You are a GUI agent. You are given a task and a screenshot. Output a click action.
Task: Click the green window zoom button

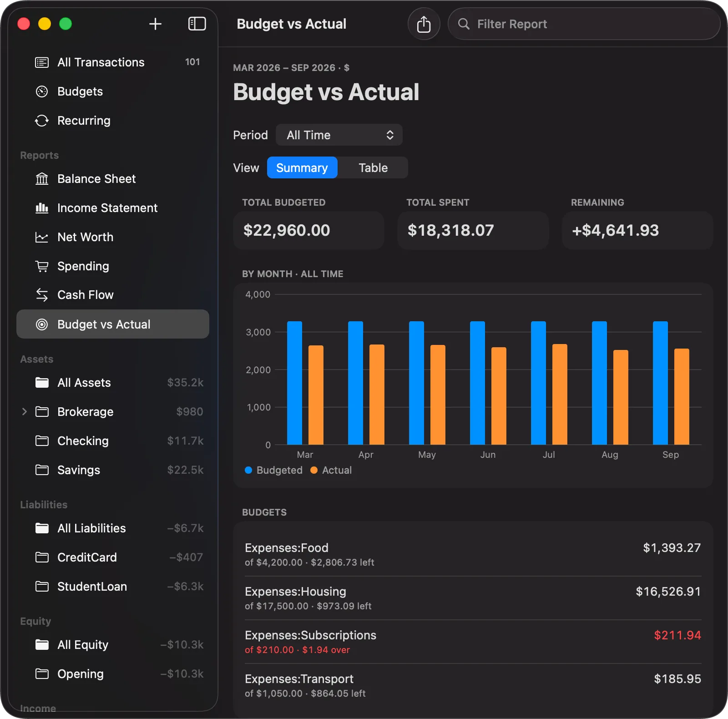coord(66,24)
